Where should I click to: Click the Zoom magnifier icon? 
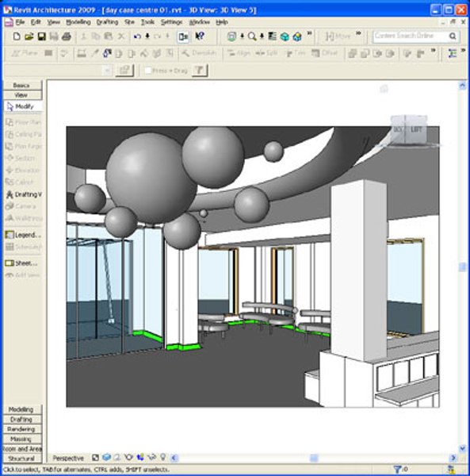tap(252, 36)
